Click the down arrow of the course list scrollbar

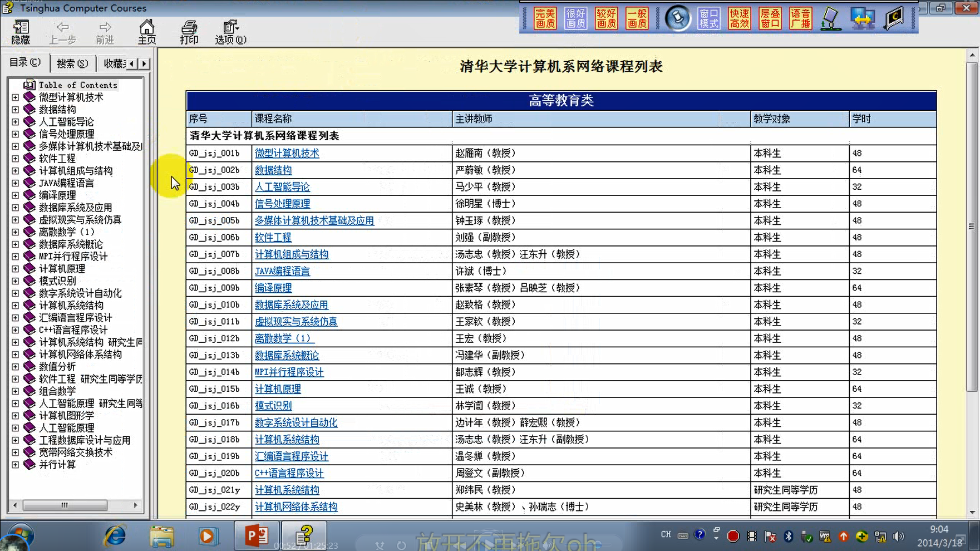972,512
